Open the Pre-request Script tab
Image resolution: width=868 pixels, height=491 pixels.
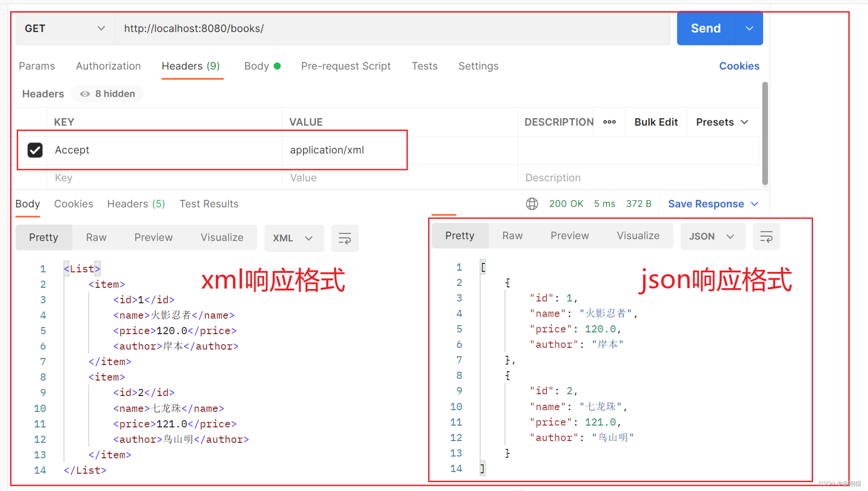click(346, 66)
